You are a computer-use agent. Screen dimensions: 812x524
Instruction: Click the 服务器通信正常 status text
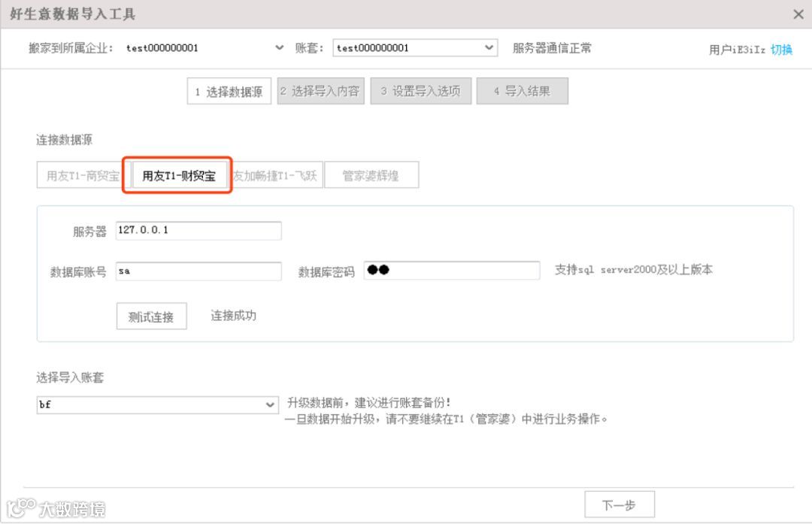pyautogui.click(x=552, y=48)
